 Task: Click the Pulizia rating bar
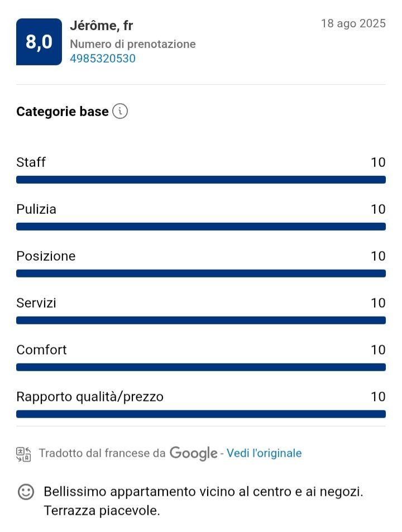pyautogui.click(x=201, y=227)
